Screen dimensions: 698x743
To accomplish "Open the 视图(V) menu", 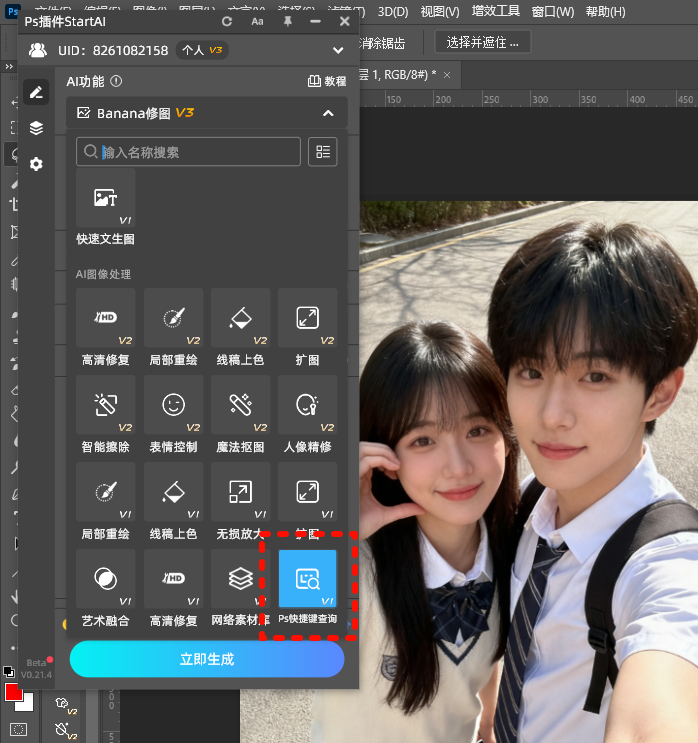I will click(x=439, y=12).
